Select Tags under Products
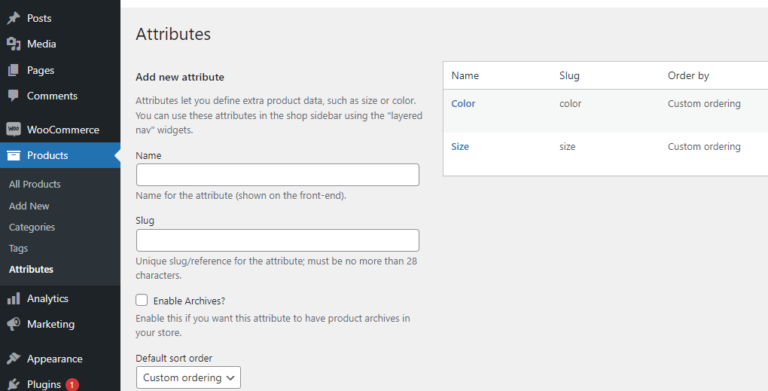Image resolution: width=768 pixels, height=391 pixels. [x=18, y=248]
